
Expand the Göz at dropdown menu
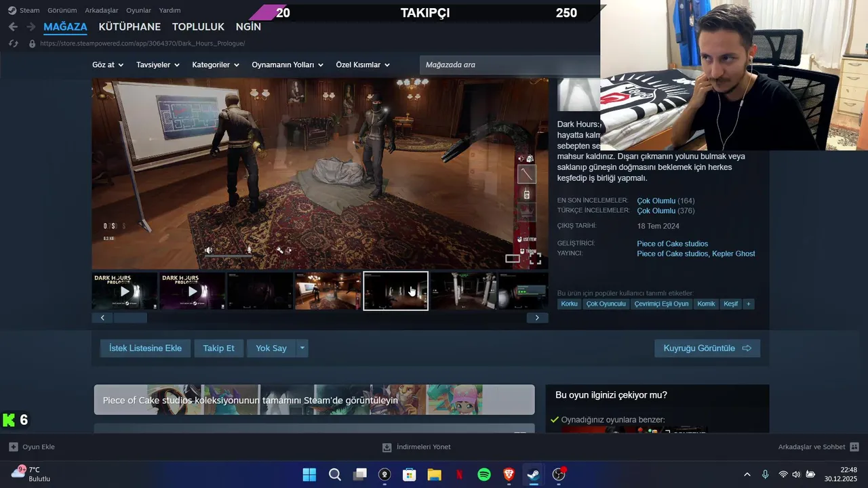[x=108, y=65]
